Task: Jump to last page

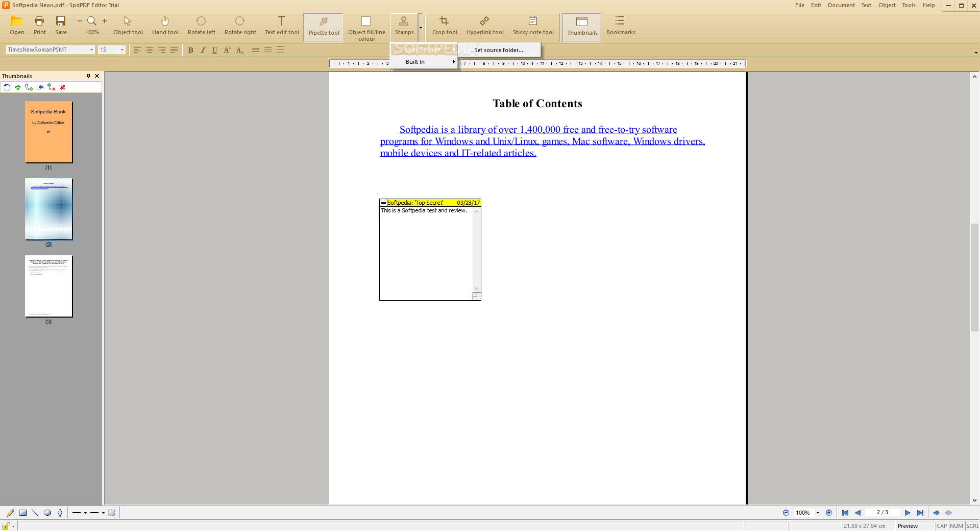Action: [920, 513]
